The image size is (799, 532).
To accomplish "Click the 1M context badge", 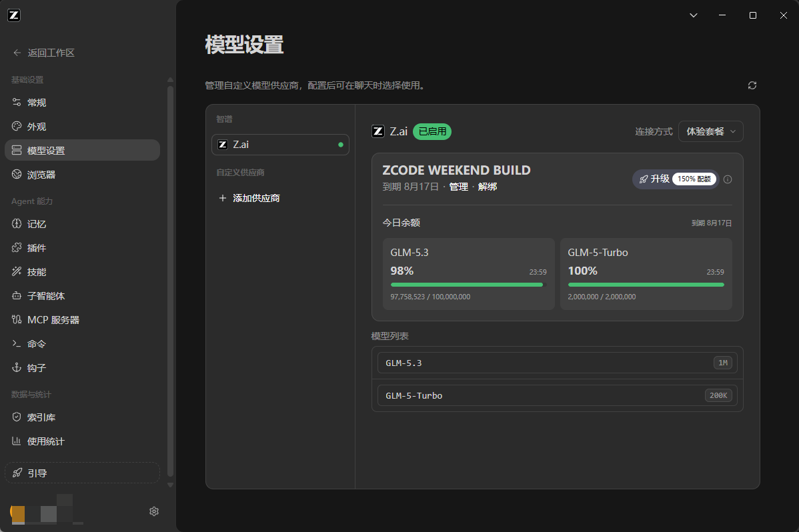I will click(722, 363).
